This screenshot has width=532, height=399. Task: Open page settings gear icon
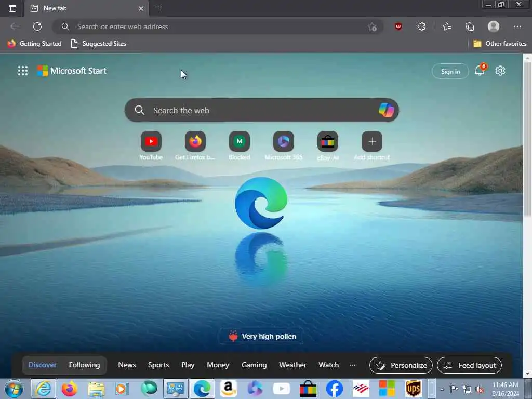500,71
